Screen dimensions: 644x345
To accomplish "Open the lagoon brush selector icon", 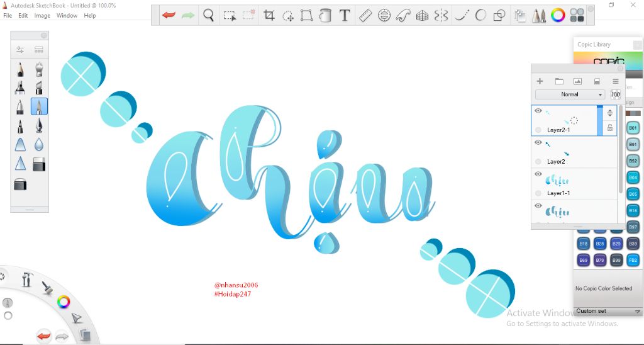I will [x=47, y=288].
